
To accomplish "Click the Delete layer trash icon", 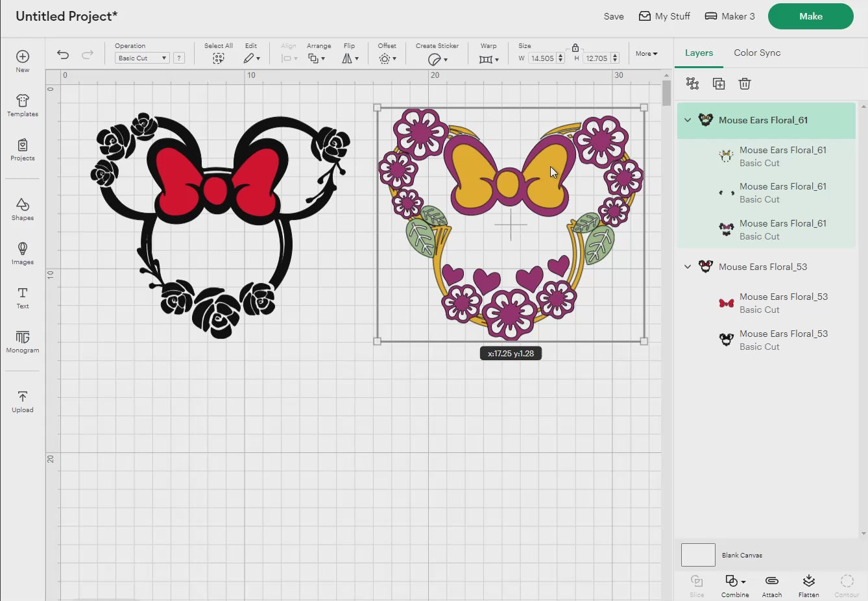I will point(745,83).
